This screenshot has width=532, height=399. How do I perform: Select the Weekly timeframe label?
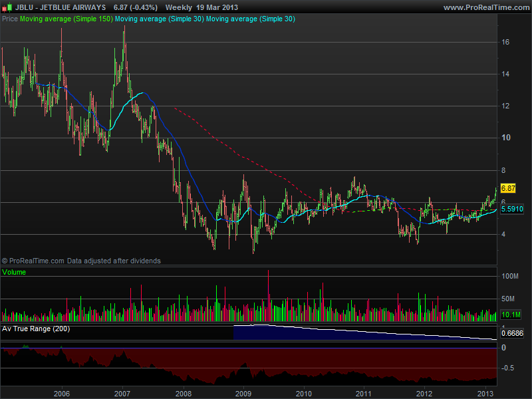click(x=178, y=7)
